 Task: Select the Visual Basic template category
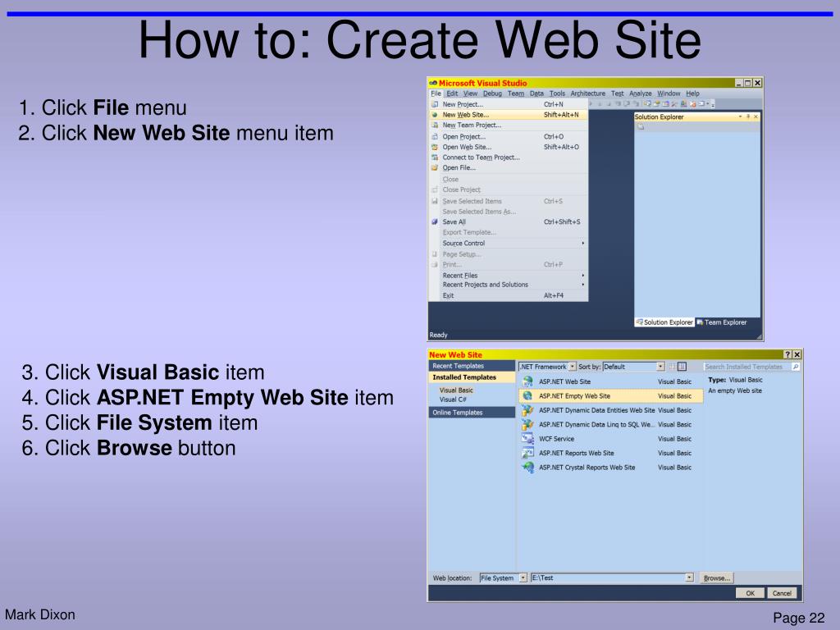[x=456, y=390]
